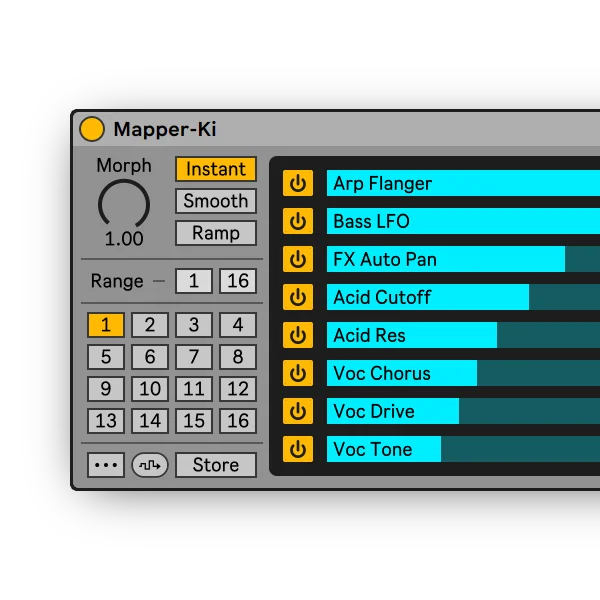Select preset slot 10
The width and height of the screenshot is (600, 600).
click(150, 389)
